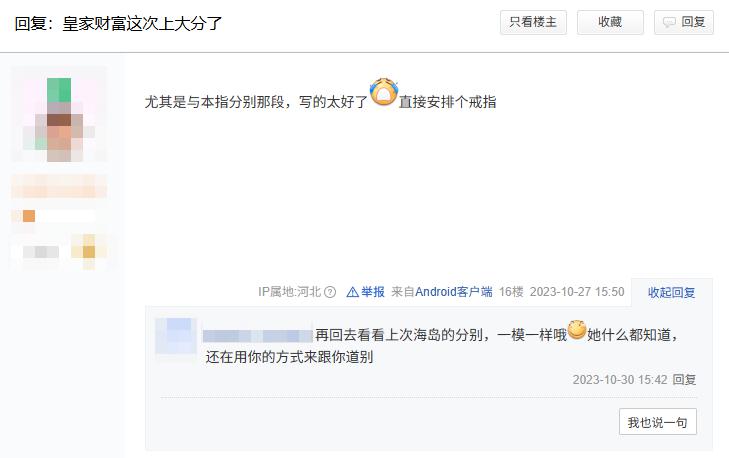Click the warning triangle report icon

click(352, 292)
